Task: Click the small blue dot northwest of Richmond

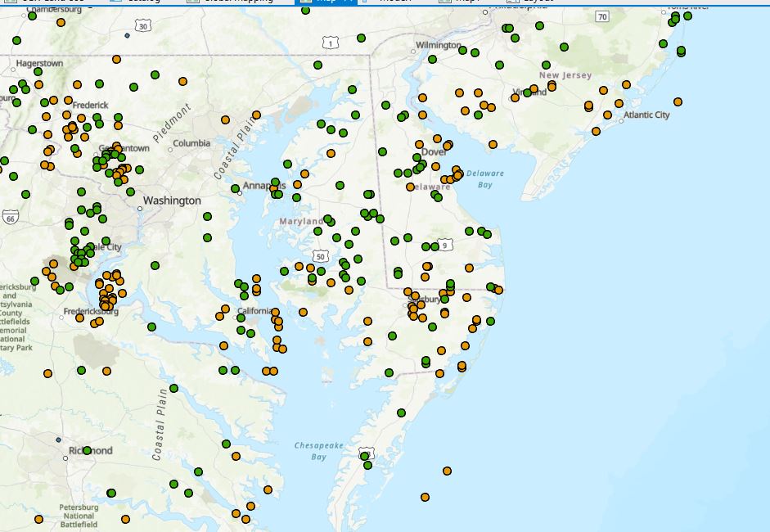Action: pyautogui.click(x=58, y=440)
